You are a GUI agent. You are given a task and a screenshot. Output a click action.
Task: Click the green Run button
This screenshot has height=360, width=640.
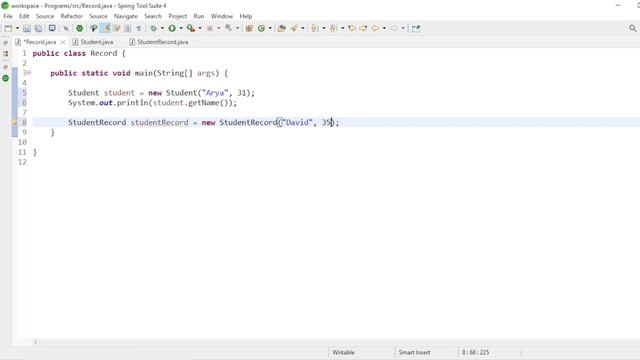[x=172, y=28]
